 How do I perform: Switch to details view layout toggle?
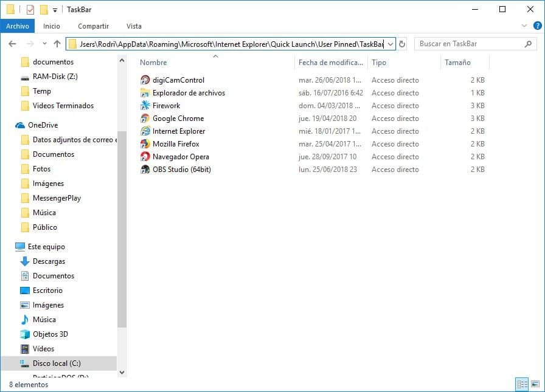(521, 384)
